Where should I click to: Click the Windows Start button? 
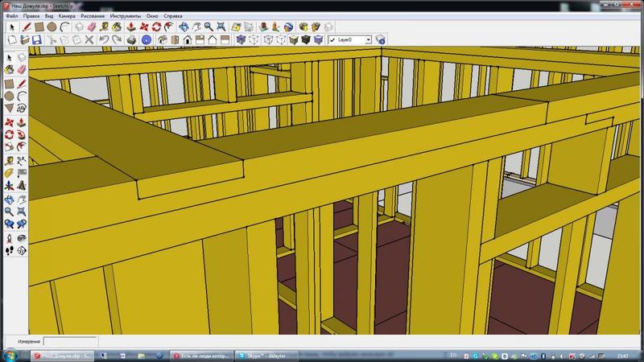pos(10,355)
